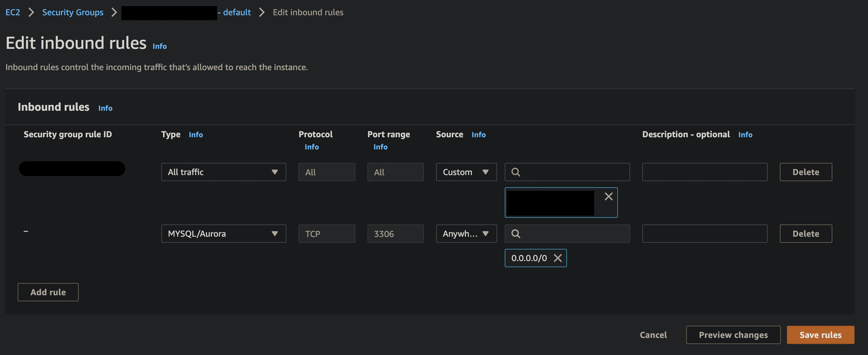Viewport: 868px width, 355px height.
Task: Open the Type column Info link
Action: click(195, 135)
